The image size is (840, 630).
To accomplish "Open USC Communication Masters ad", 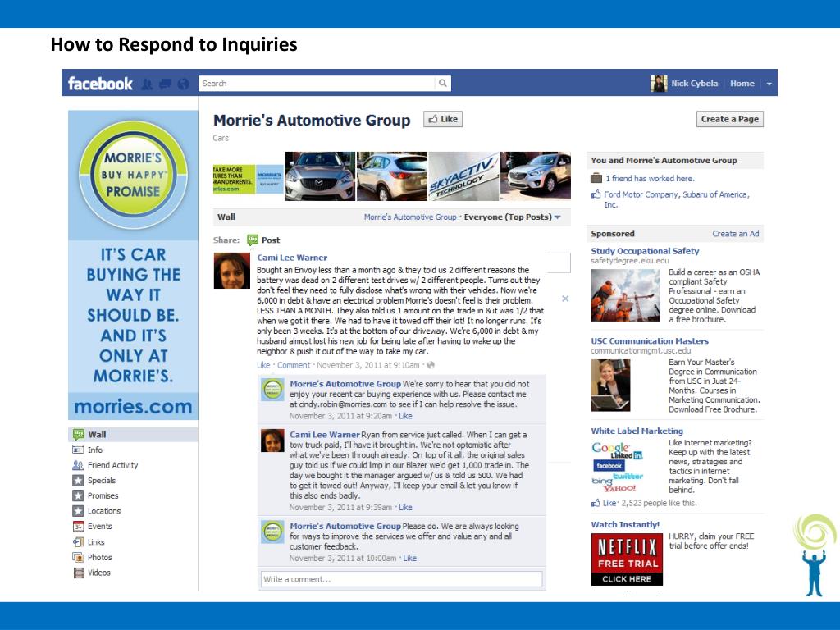I will (650, 340).
